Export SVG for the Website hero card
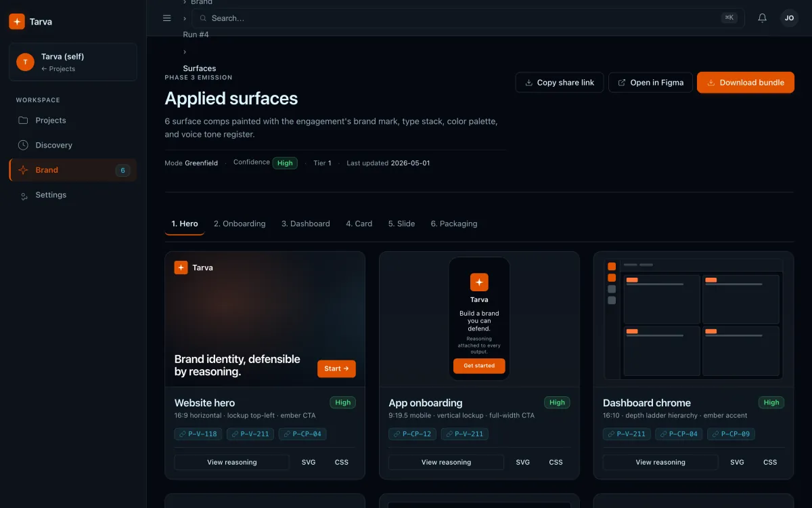Screen dimensions: 812x508 tap(309, 463)
